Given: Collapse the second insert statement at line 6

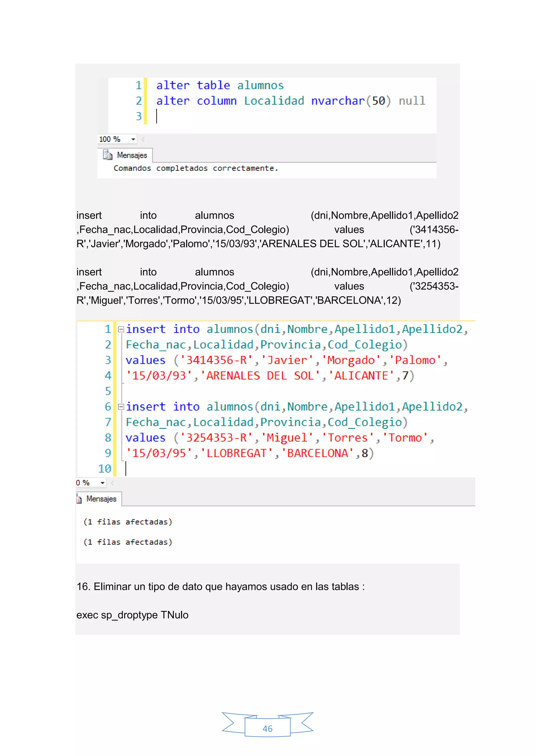Looking at the screenshot, I should click(121, 407).
